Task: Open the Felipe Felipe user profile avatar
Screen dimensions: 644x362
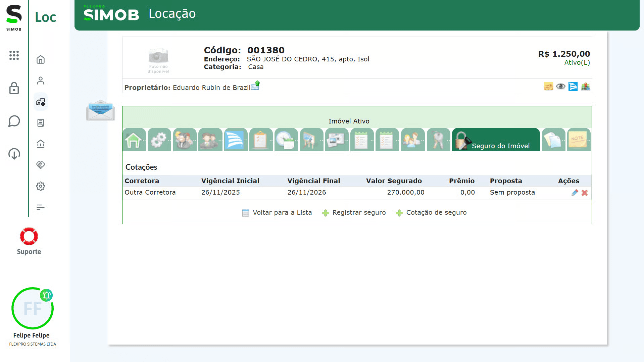Action: point(33,308)
